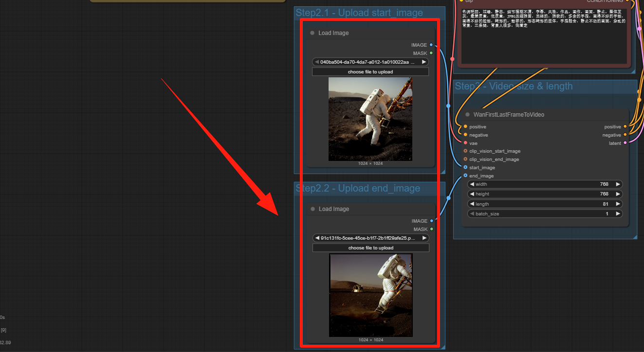
Task: Click the clip_vision_end_image input port
Action: coord(465,159)
